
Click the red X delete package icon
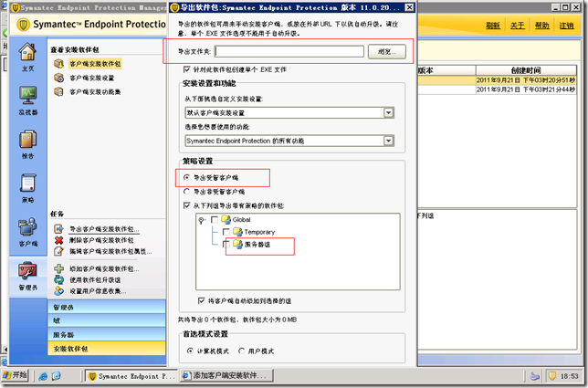coord(58,240)
